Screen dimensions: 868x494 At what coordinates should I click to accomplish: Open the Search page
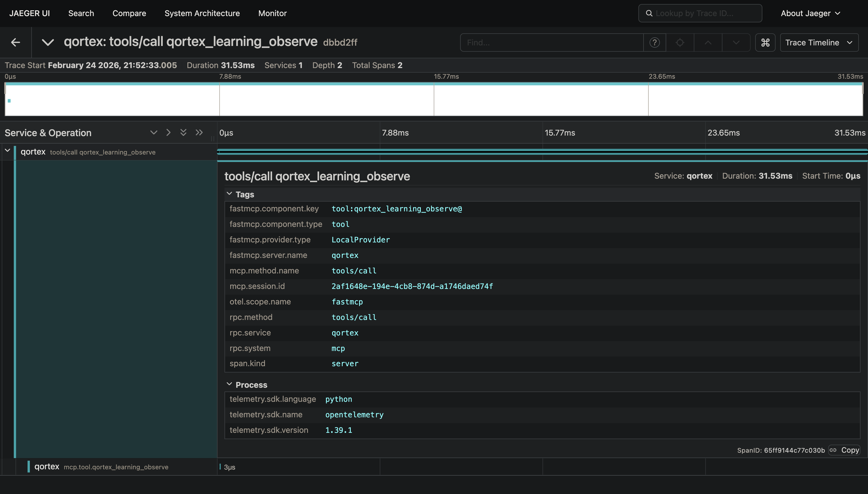(x=81, y=13)
